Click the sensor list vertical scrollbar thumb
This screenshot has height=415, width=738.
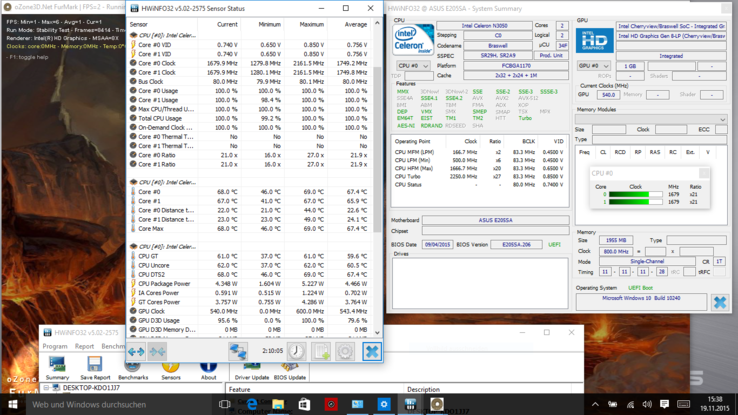click(377, 148)
